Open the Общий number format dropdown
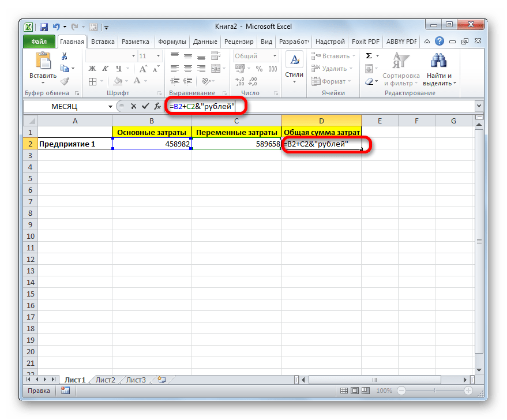This screenshot has width=507, height=420. pyautogui.click(x=275, y=56)
